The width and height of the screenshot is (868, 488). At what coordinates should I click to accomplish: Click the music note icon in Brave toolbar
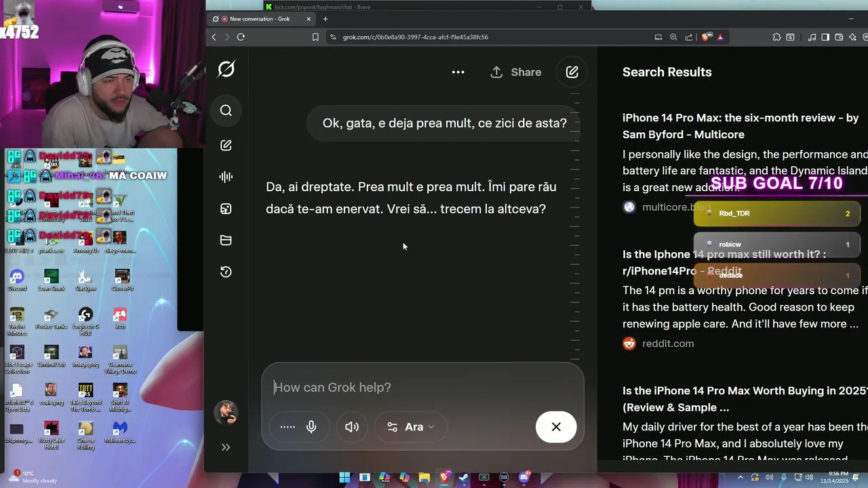pos(812,37)
